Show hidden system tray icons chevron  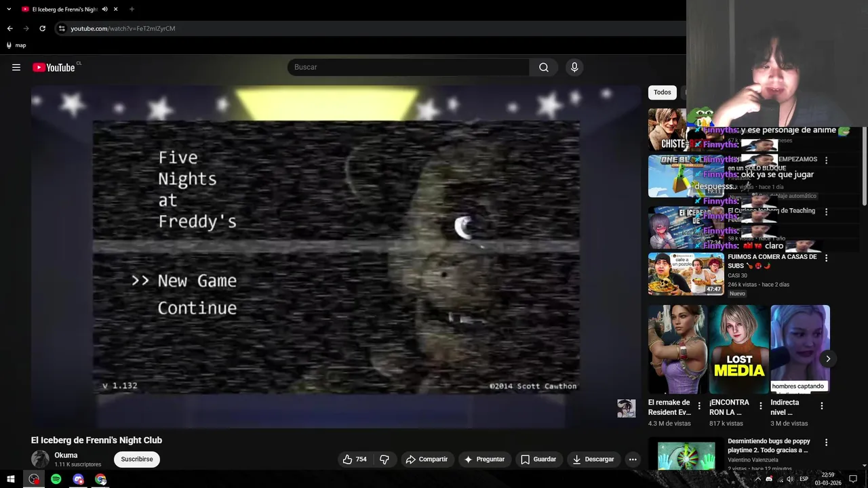[757, 479]
